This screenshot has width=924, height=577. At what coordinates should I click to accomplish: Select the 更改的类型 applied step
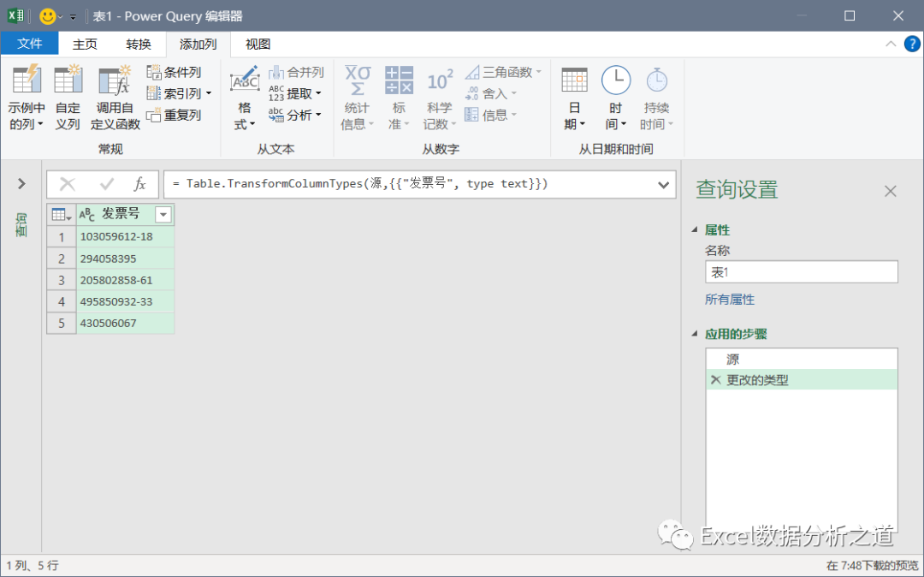tap(802, 380)
